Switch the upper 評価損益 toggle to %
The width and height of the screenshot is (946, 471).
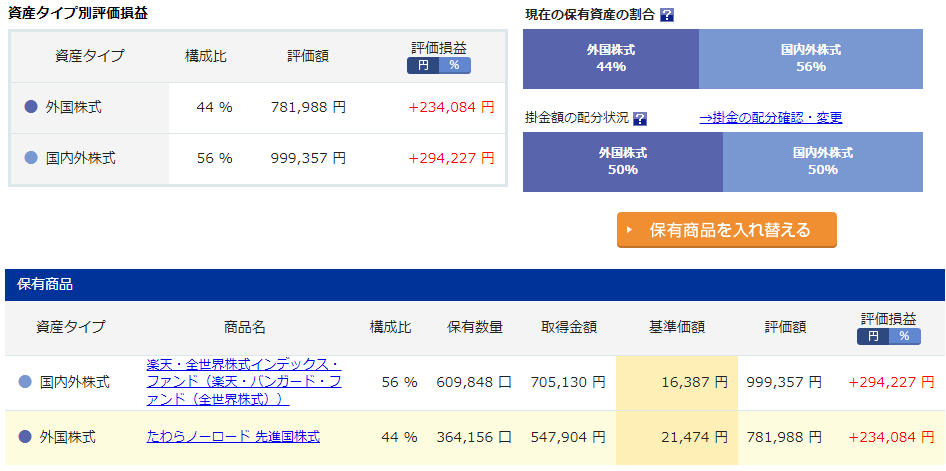[454, 65]
